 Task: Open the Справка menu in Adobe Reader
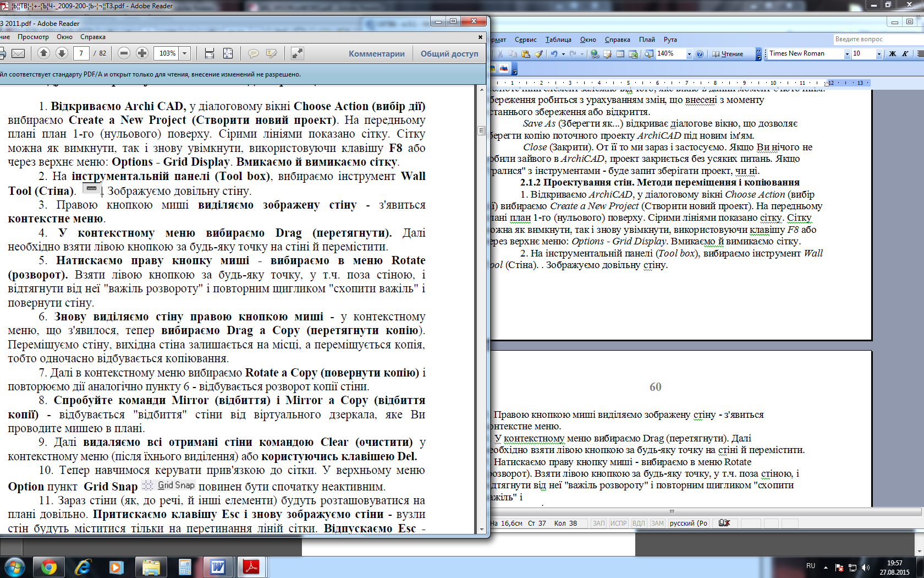pyautogui.click(x=93, y=37)
